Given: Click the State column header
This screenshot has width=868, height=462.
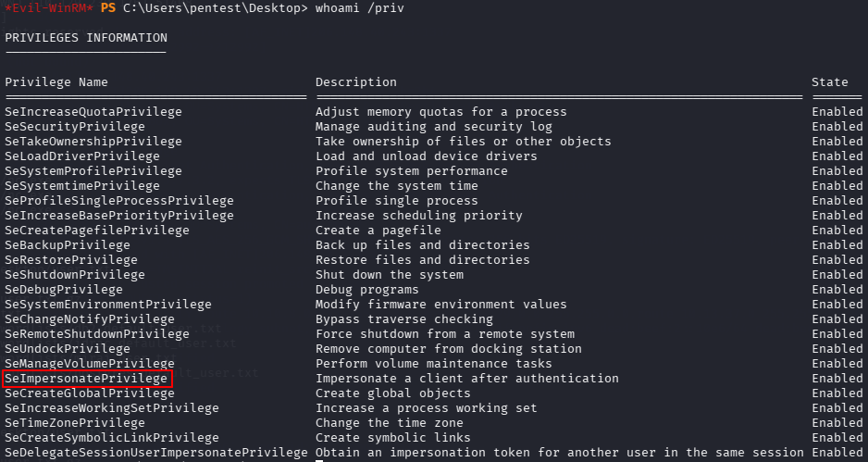Looking at the screenshot, I should click(x=830, y=82).
